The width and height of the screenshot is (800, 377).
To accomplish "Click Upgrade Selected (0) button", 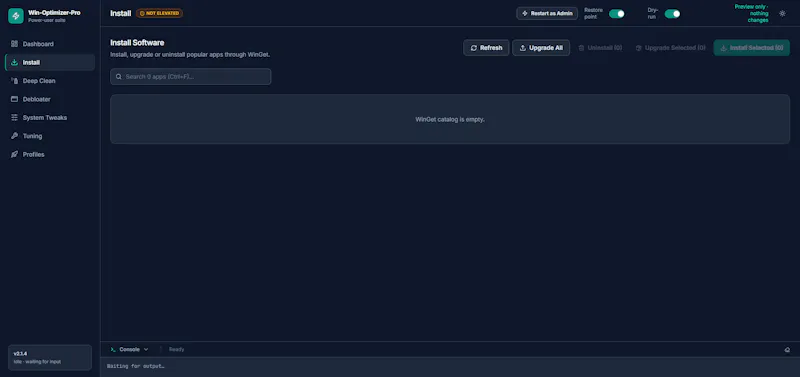I will (x=670, y=48).
